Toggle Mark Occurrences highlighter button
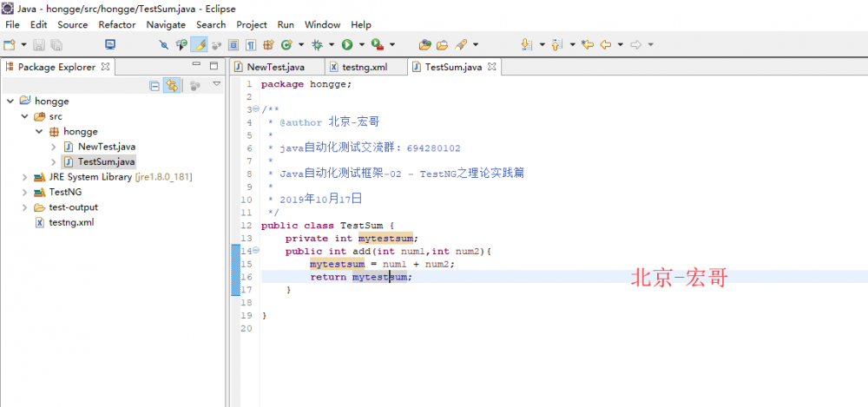Image resolution: width=868 pixels, height=407 pixels. coord(199,44)
